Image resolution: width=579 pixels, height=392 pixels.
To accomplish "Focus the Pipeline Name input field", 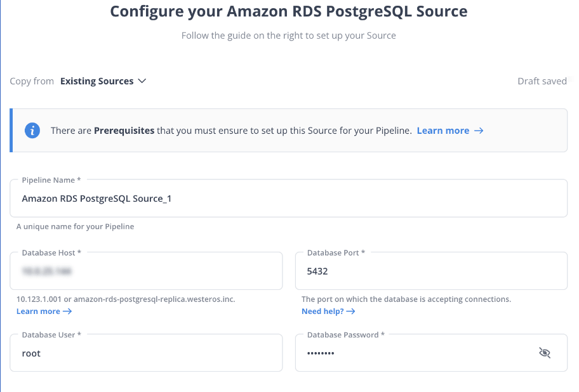I will [x=288, y=199].
